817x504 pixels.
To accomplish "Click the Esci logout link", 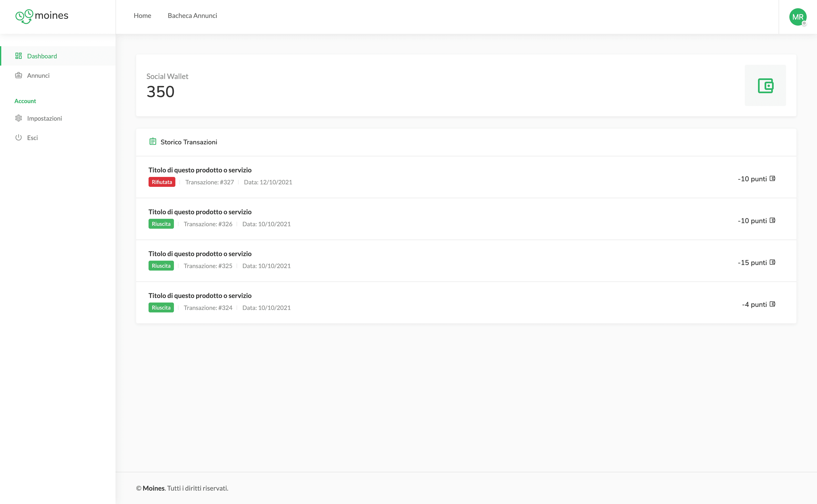I will (32, 138).
